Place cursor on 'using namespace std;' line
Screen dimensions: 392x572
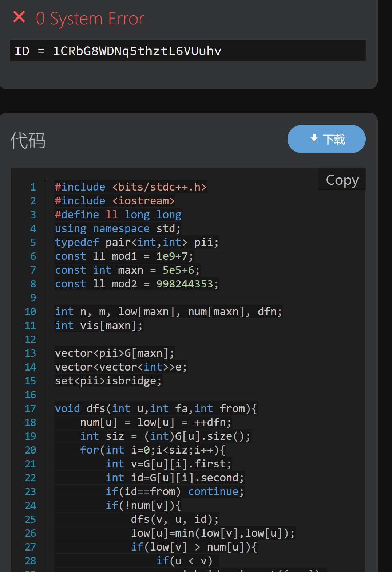click(x=118, y=229)
